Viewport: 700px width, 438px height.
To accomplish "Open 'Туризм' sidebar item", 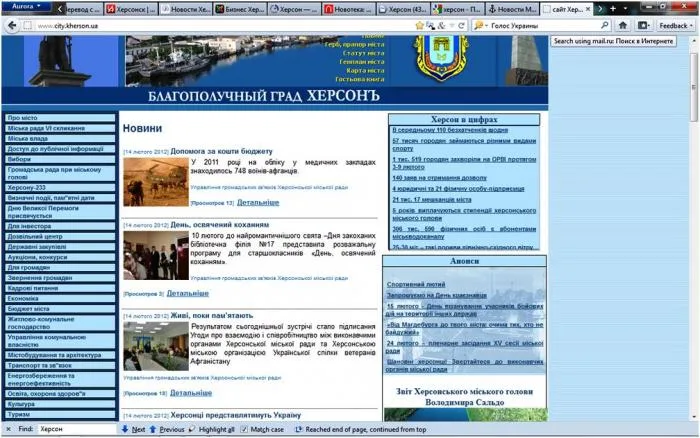I will pos(60,414).
